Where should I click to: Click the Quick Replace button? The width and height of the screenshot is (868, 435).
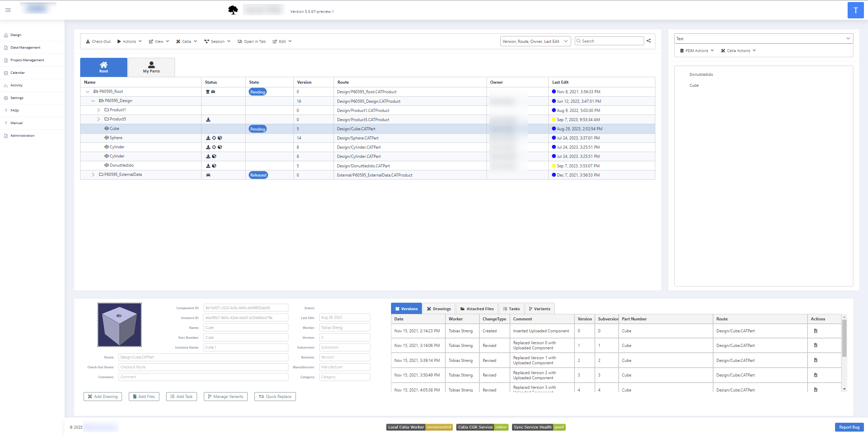pos(275,397)
